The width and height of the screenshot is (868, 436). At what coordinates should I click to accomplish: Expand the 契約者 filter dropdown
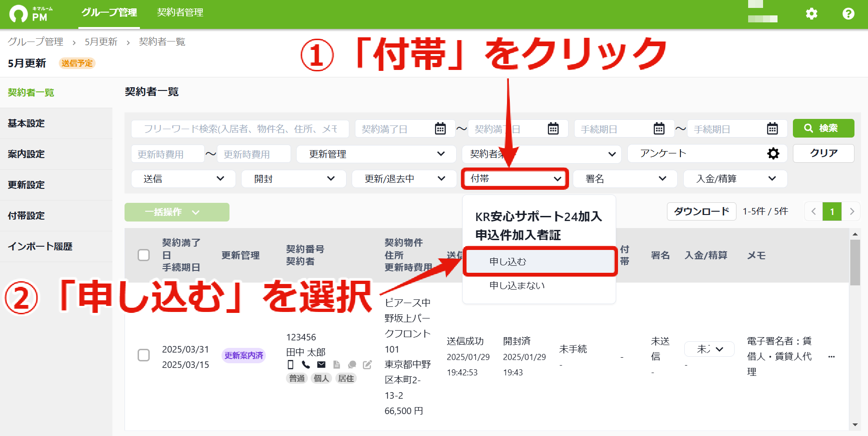[542, 154]
